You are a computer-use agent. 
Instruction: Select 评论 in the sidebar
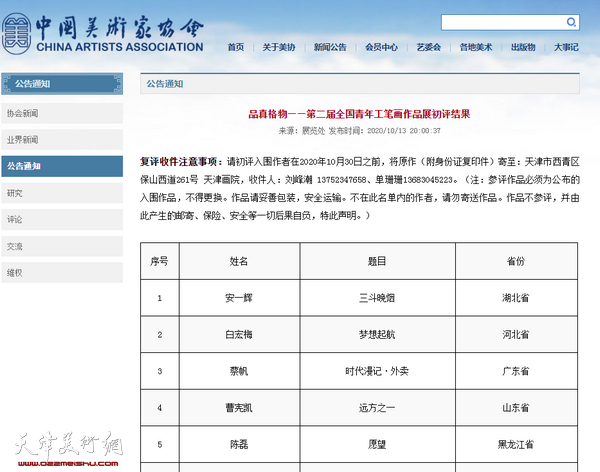62,219
